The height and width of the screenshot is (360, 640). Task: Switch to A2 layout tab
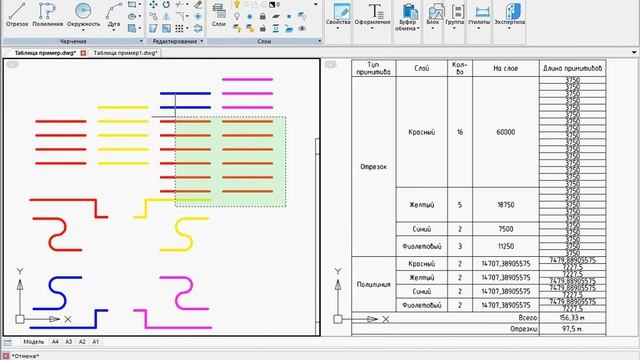pyautogui.click(x=82, y=342)
